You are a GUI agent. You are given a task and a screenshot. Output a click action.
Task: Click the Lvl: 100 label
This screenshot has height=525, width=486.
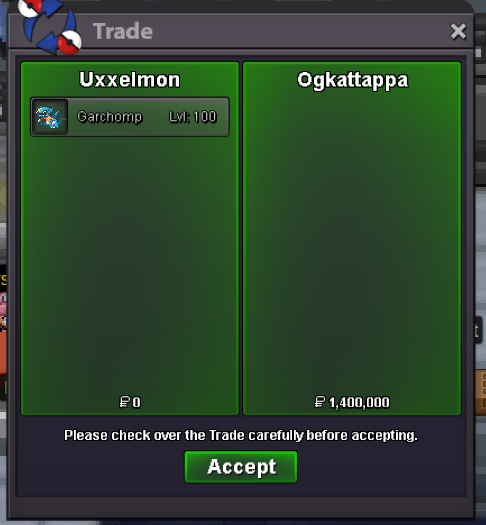tap(193, 117)
